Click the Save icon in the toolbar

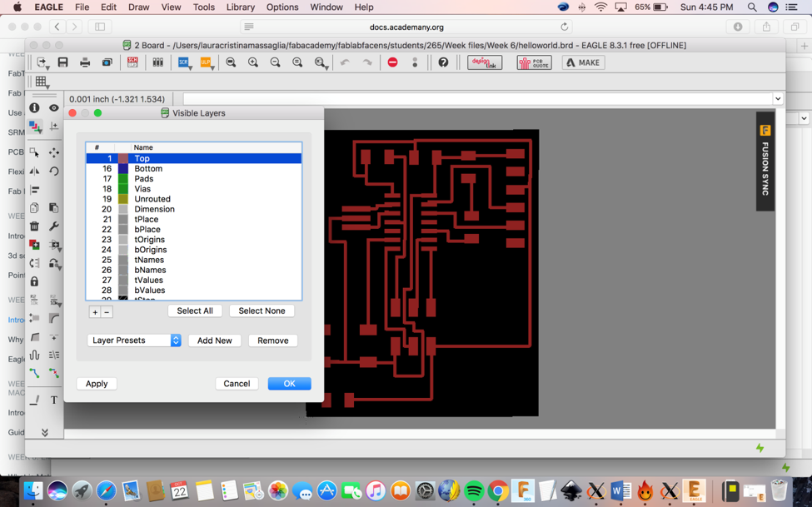pyautogui.click(x=62, y=62)
